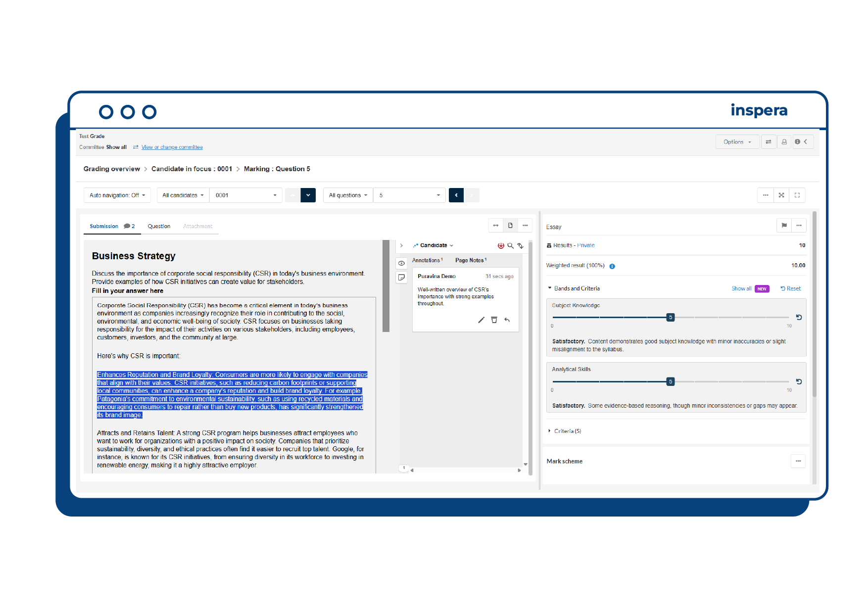
Task: Click the pencil edit icon on annotation
Action: 481,320
